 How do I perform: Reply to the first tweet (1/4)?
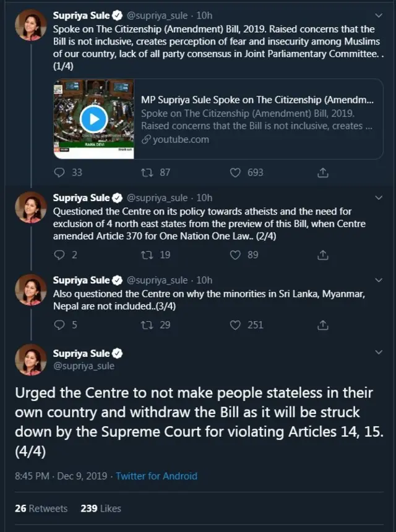click(60, 173)
